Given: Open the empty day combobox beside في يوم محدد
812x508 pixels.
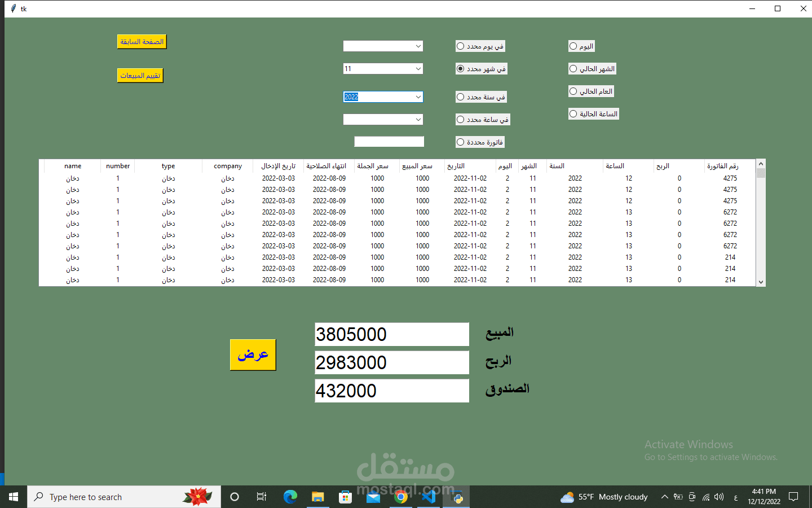Looking at the screenshot, I should pyautogui.click(x=383, y=46).
